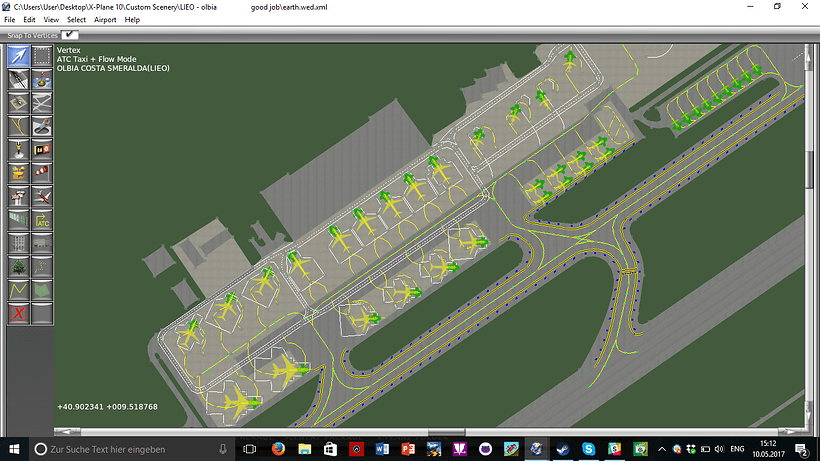Select the Facade building tool
Screen dimensions: 820x461
click(18, 244)
